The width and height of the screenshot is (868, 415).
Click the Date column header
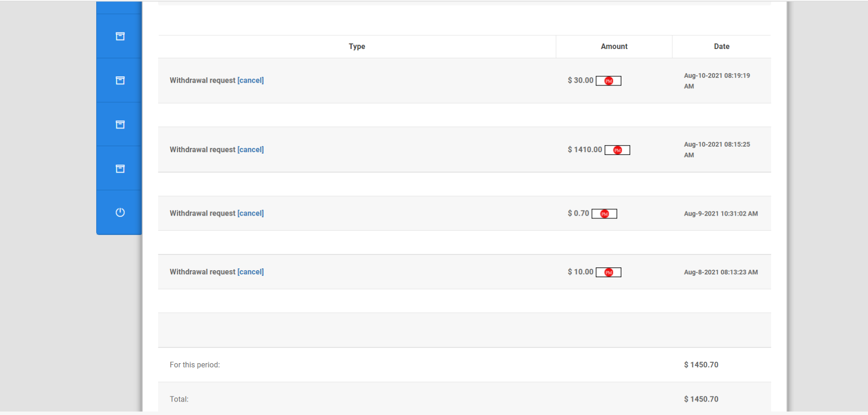721,46
